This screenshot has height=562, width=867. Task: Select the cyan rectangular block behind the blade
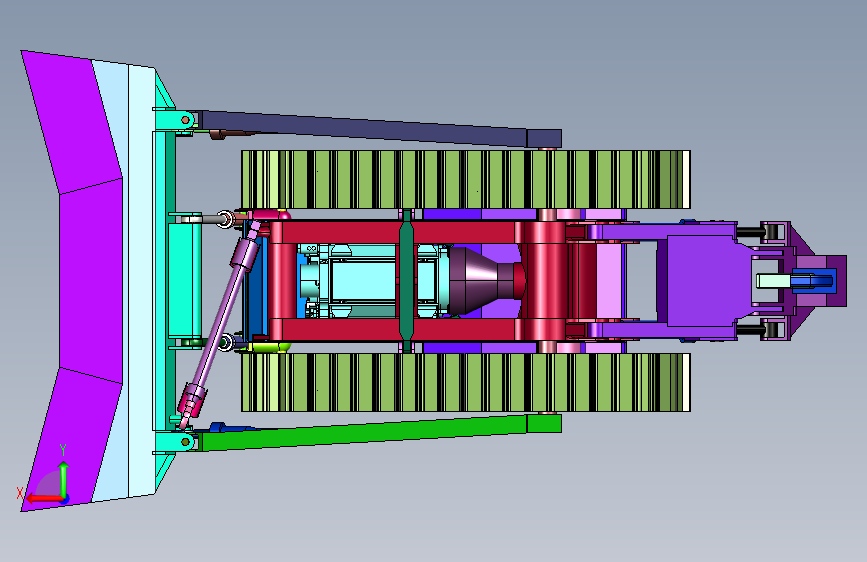(185, 280)
